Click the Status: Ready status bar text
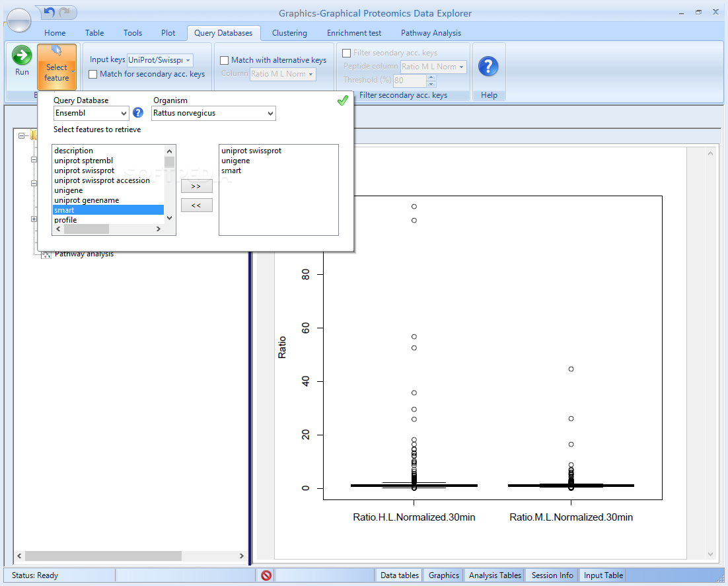728x586 pixels. [35, 575]
